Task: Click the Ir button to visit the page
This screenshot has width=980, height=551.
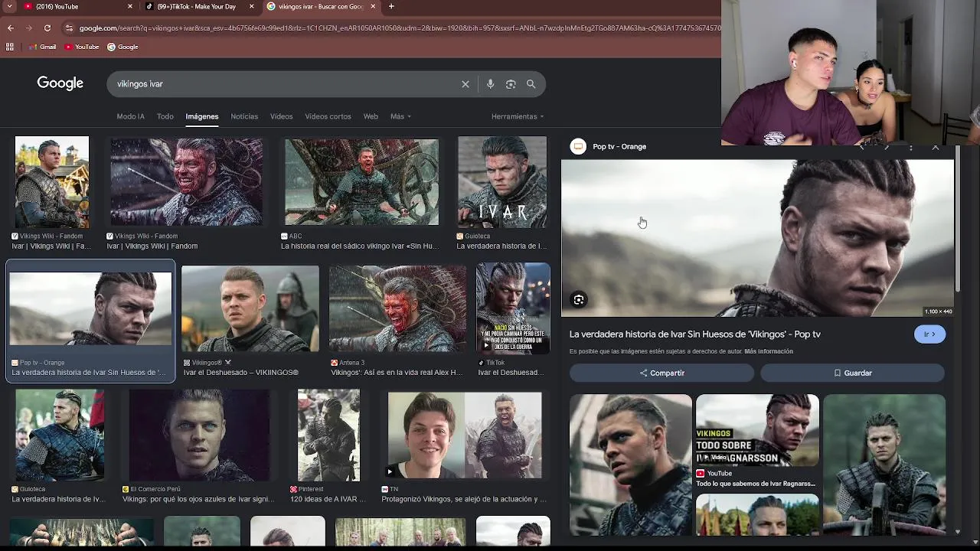Action: tap(929, 334)
